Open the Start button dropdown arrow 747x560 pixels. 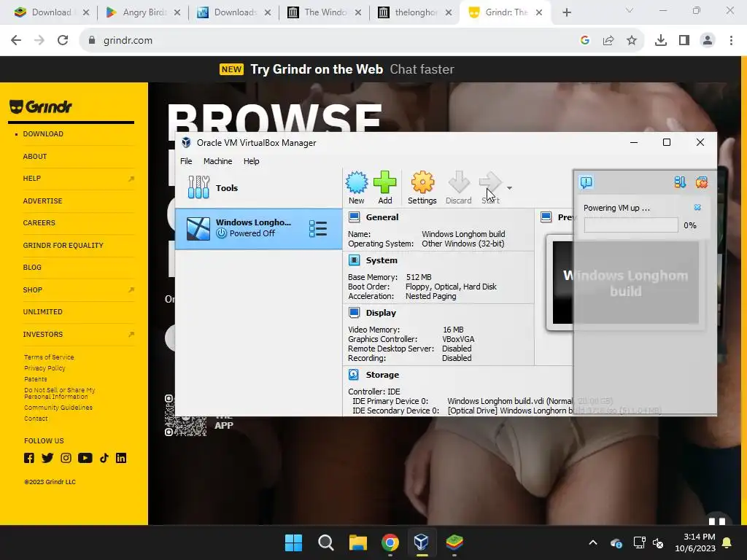[x=509, y=188]
